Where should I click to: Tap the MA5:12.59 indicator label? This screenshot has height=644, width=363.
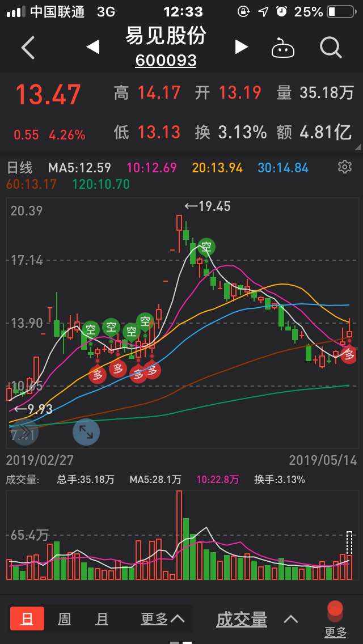coord(79,167)
